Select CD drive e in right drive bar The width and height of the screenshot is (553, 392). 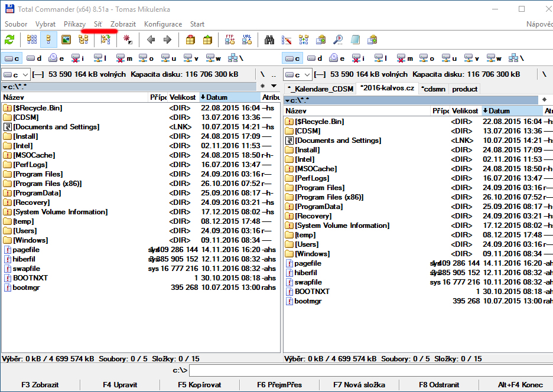(x=337, y=58)
